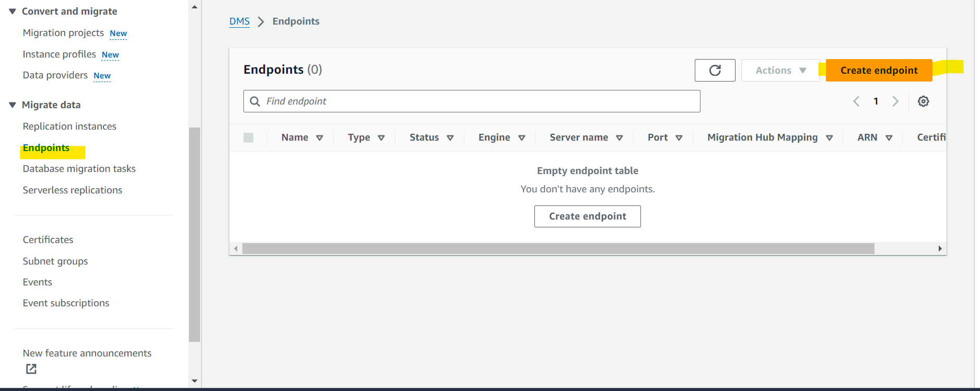Viewport: 980px width, 391px height.
Task: Open table preferences gear icon
Action: (923, 101)
